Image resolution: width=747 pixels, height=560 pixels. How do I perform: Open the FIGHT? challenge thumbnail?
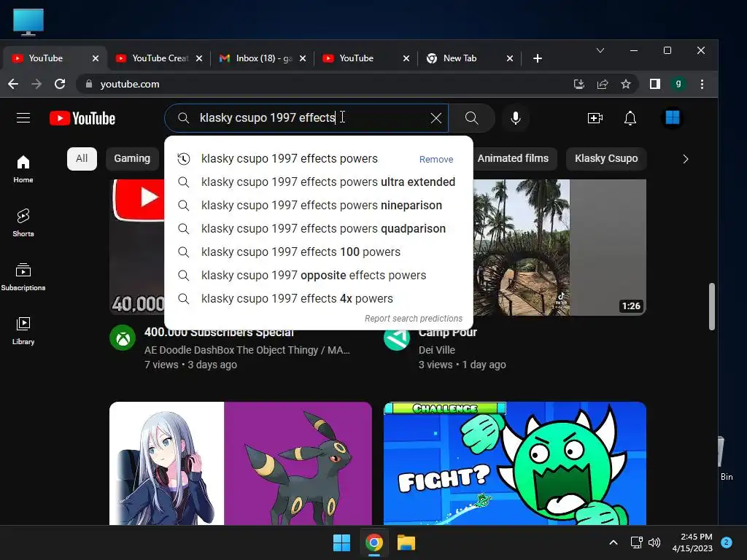(x=515, y=463)
